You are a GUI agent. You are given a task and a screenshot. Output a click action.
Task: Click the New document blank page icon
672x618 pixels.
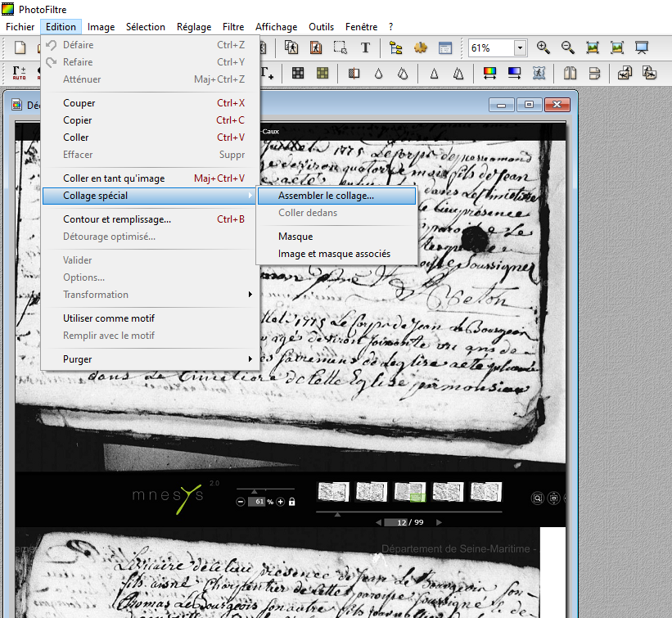[x=20, y=48]
